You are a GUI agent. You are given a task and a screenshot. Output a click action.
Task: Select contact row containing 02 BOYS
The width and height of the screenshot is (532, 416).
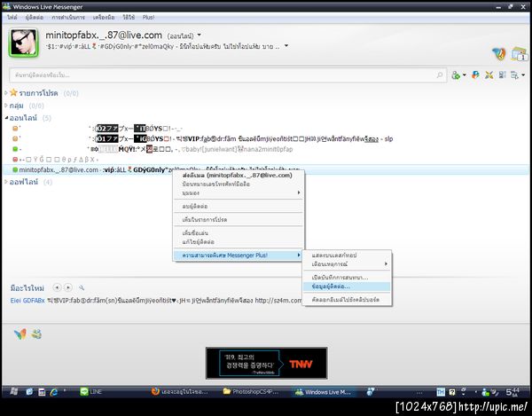pos(266,129)
